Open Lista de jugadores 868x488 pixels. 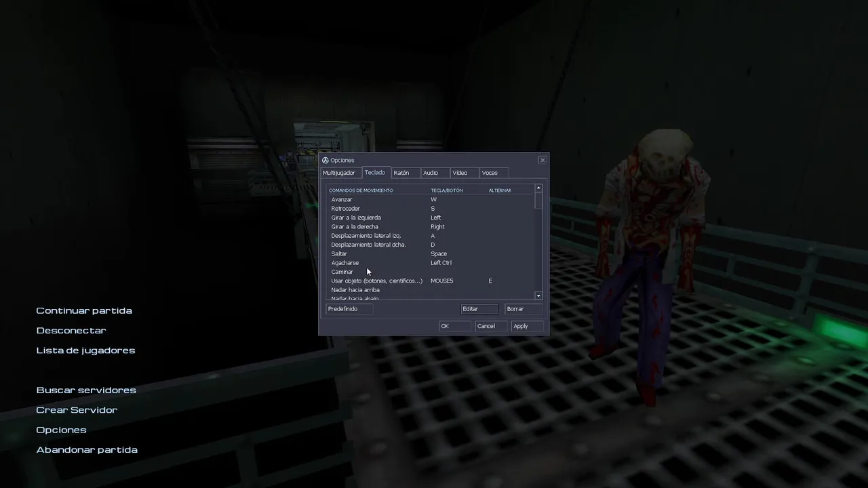pyautogui.click(x=85, y=350)
